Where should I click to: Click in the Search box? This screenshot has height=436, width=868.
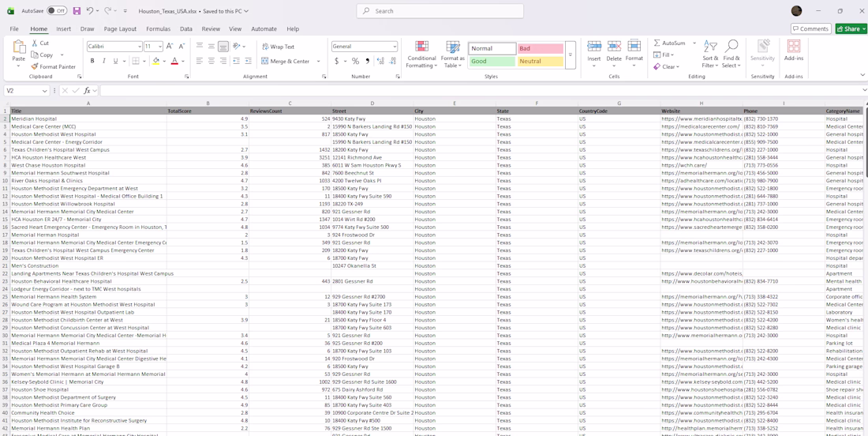tap(440, 11)
